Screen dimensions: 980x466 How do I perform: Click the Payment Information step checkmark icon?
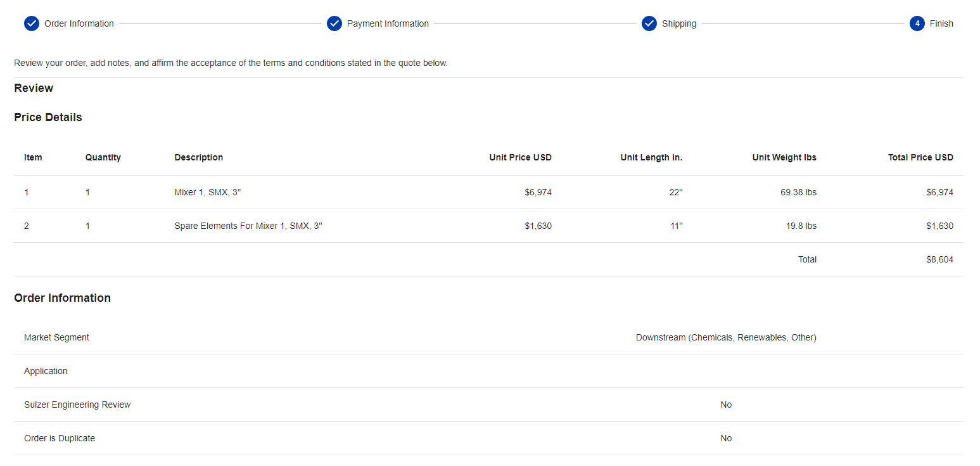(x=334, y=23)
